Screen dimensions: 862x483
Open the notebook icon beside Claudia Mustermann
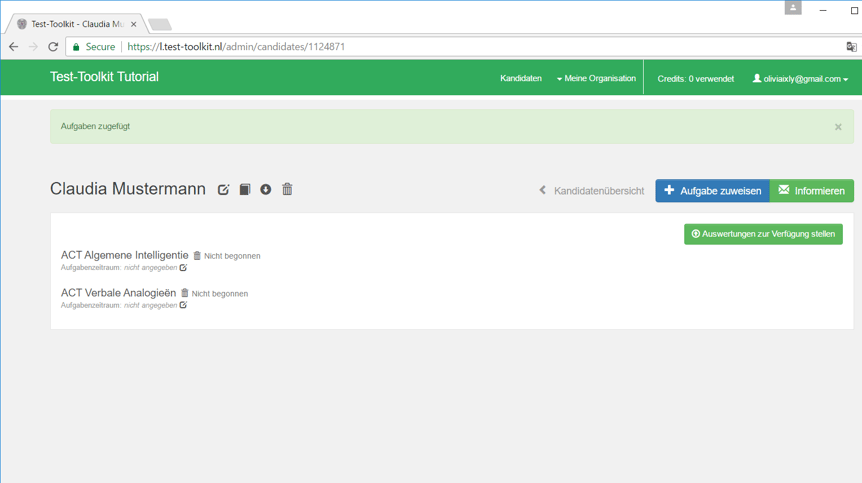(x=245, y=189)
